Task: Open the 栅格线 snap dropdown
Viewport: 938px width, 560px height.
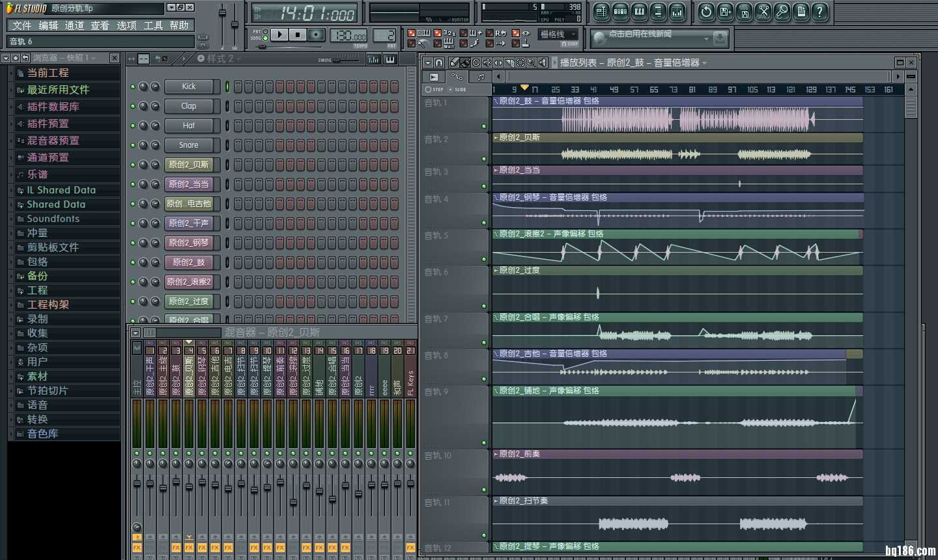Action: (x=558, y=35)
